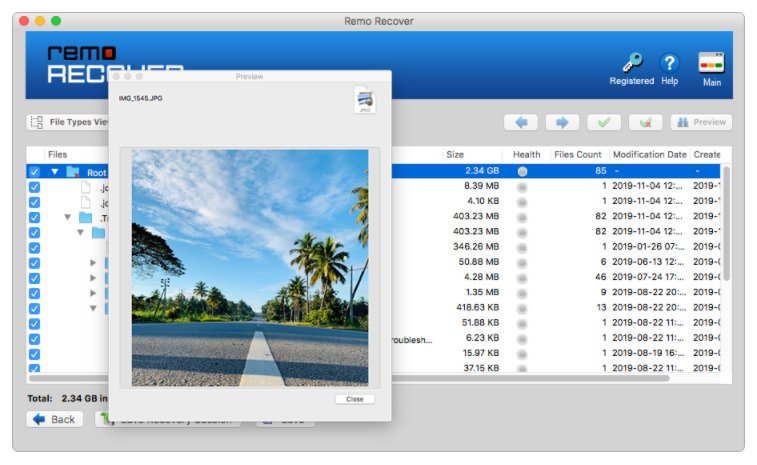The image size is (757, 465).
Task: Collapse the .Trashes folder disclosure triangle
Action: [x=68, y=217]
